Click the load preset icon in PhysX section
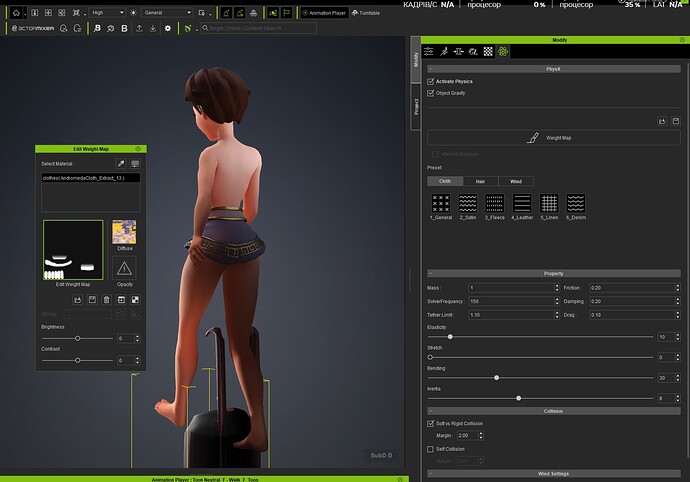 pyautogui.click(x=662, y=121)
